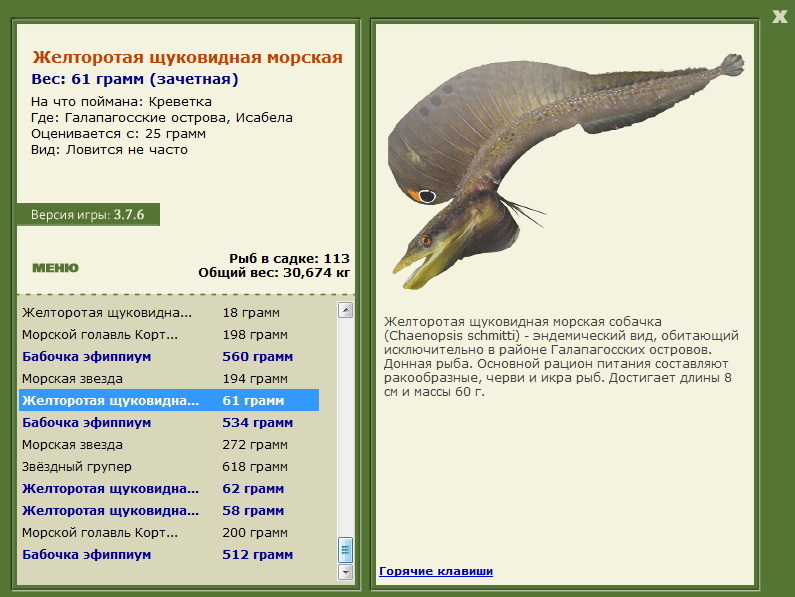Click the fish photo of Chaenopsis schmitti
Viewport: 795px width, 597px height.
point(565,170)
